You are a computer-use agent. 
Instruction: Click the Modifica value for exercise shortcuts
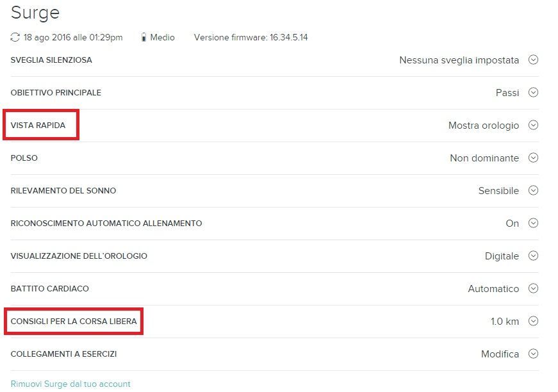[500, 354]
